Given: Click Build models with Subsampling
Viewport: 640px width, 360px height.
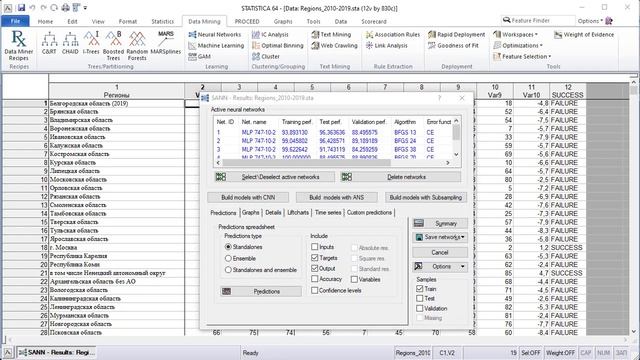Looking at the screenshot, I should pyautogui.click(x=426, y=198).
